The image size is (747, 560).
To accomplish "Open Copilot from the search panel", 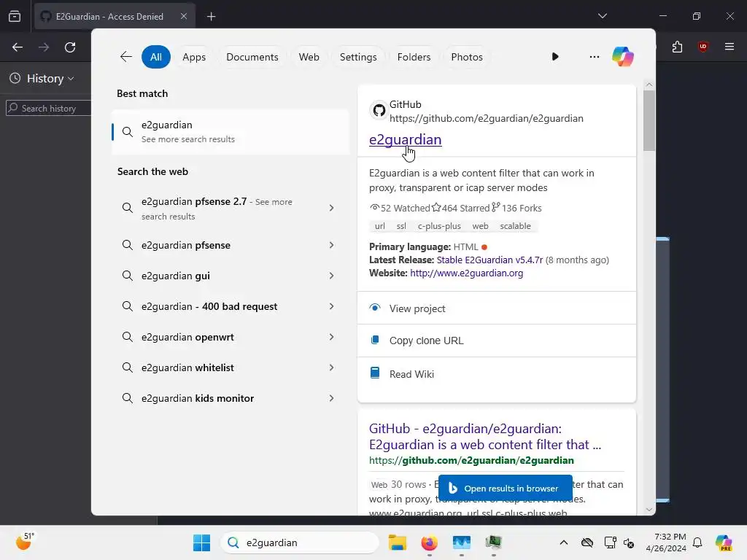I will pyautogui.click(x=623, y=57).
